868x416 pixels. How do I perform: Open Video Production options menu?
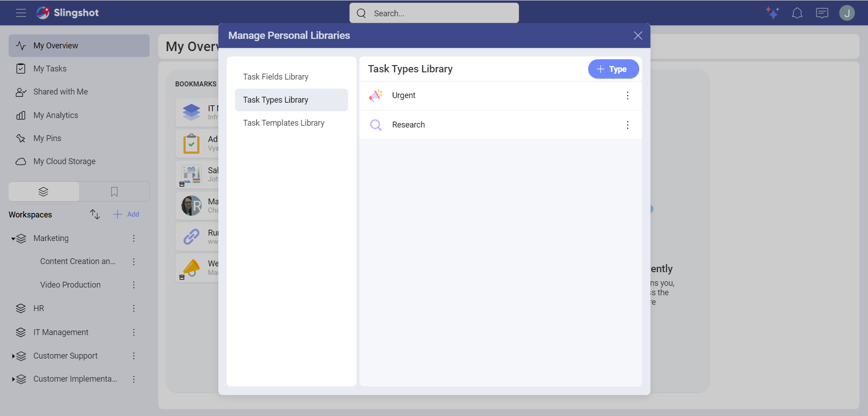(134, 285)
